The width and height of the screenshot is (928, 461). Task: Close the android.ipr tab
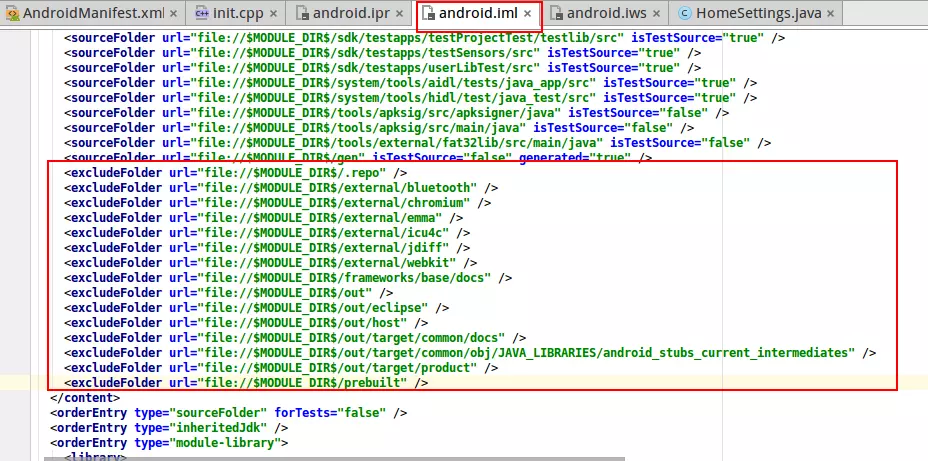pos(402,14)
